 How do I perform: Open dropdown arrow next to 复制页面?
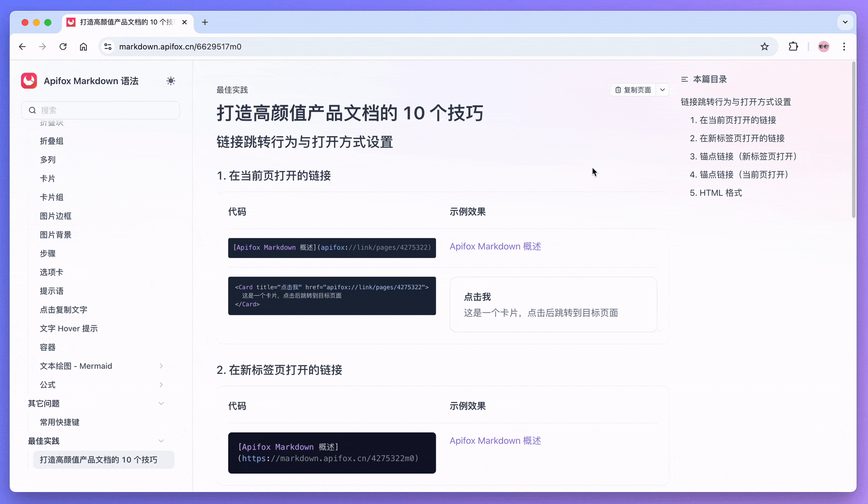(662, 90)
